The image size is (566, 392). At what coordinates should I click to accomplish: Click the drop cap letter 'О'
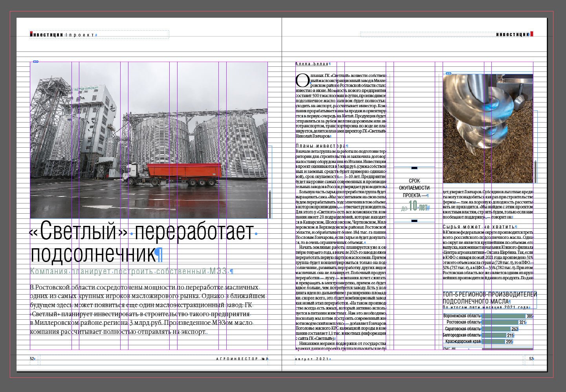(x=302, y=81)
